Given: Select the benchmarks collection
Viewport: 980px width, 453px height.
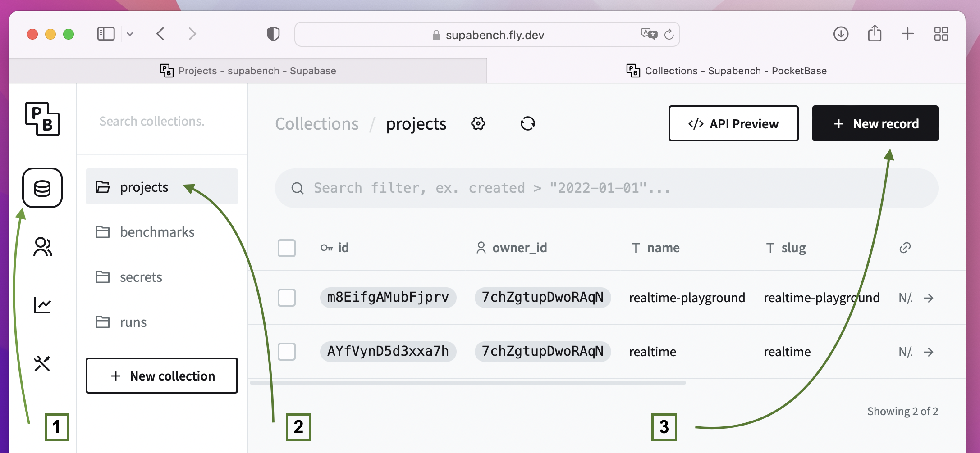Looking at the screenshot, I should click(x=162, y=232).
